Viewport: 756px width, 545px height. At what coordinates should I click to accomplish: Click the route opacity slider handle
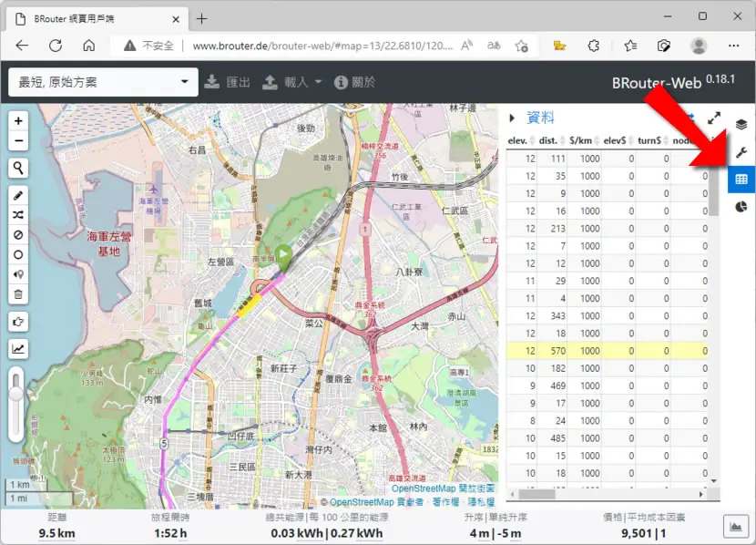click(16, 393)
